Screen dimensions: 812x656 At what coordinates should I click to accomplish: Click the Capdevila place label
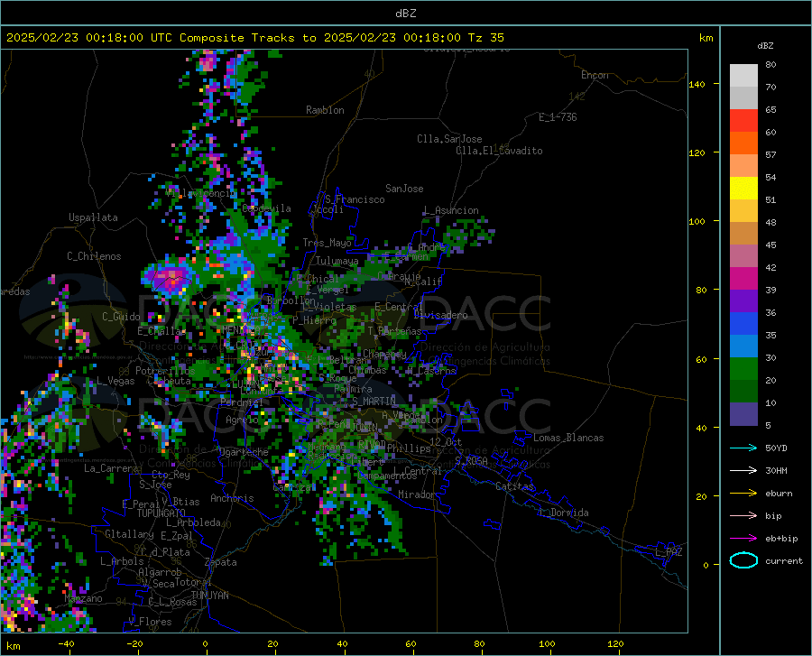coord(267,208)
